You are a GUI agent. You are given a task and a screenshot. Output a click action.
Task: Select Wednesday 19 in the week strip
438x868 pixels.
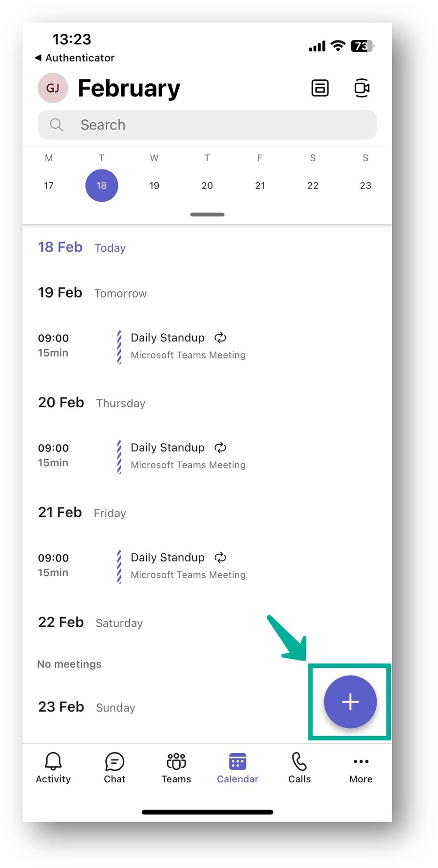pyautogui.click(x=154, y=186)
